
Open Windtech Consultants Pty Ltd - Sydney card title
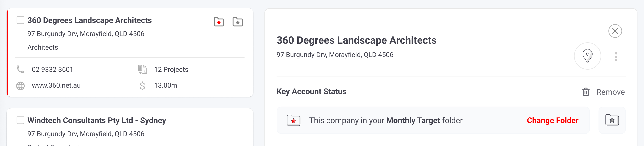click(97, 120)
